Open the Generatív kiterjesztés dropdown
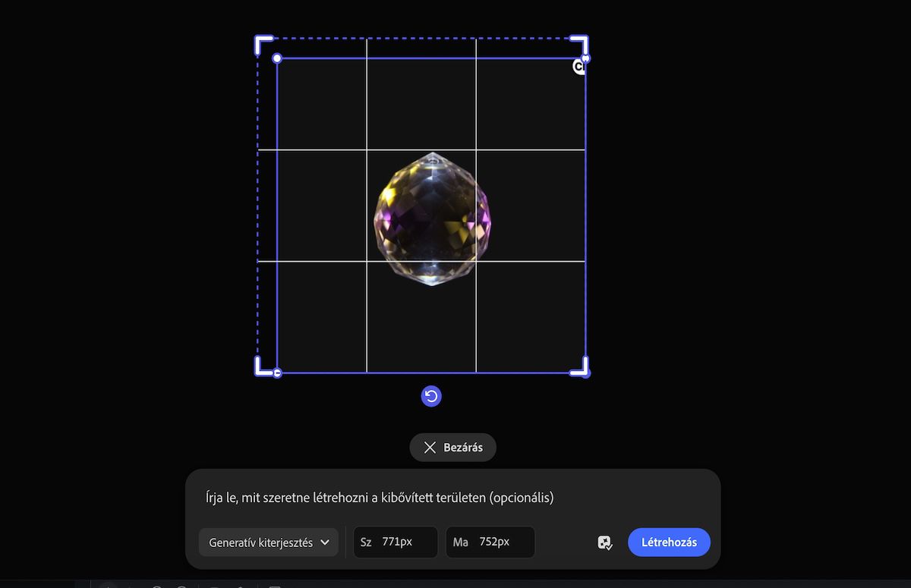Viewport: 911px width, 588px height. click(x=268, y=542)
